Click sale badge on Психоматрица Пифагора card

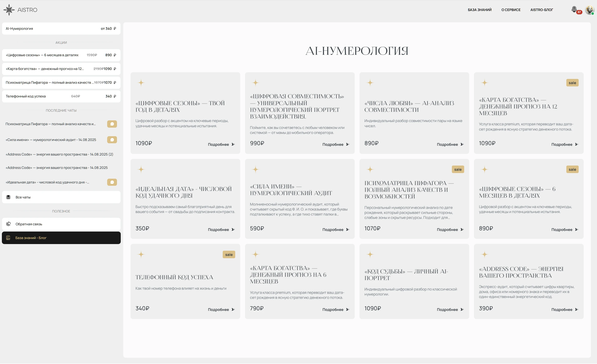tap(458, 170)
